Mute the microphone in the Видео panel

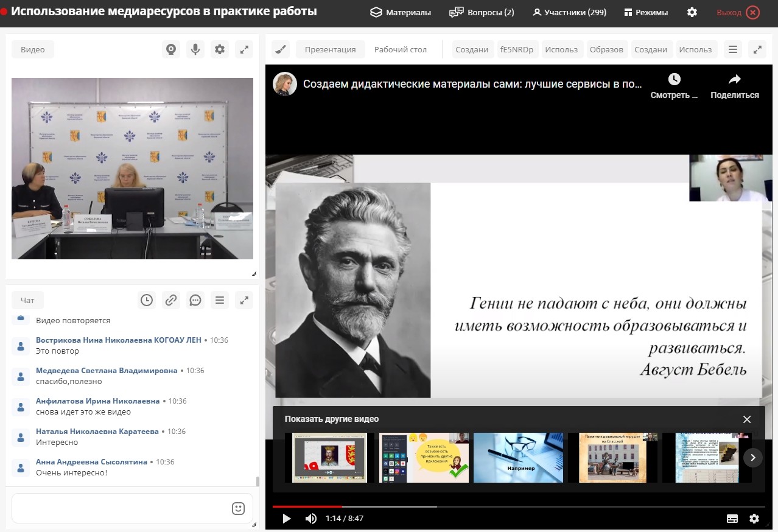195,49
